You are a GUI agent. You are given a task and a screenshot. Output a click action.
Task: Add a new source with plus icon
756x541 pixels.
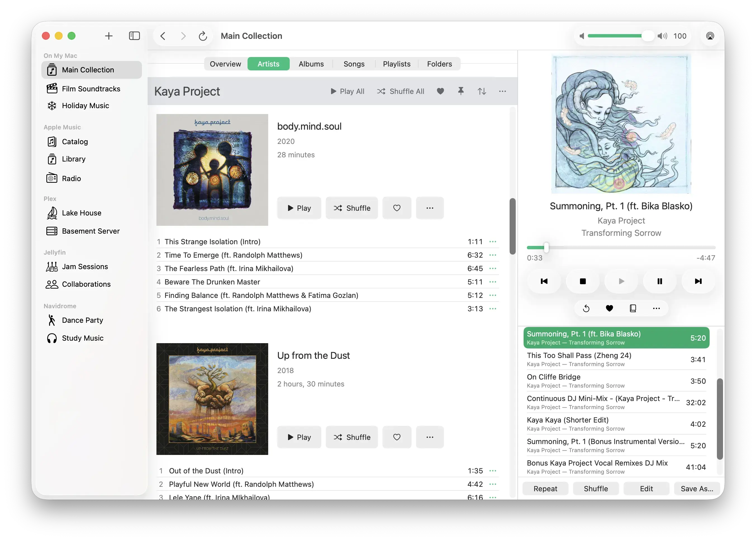[x=109, y=36]
